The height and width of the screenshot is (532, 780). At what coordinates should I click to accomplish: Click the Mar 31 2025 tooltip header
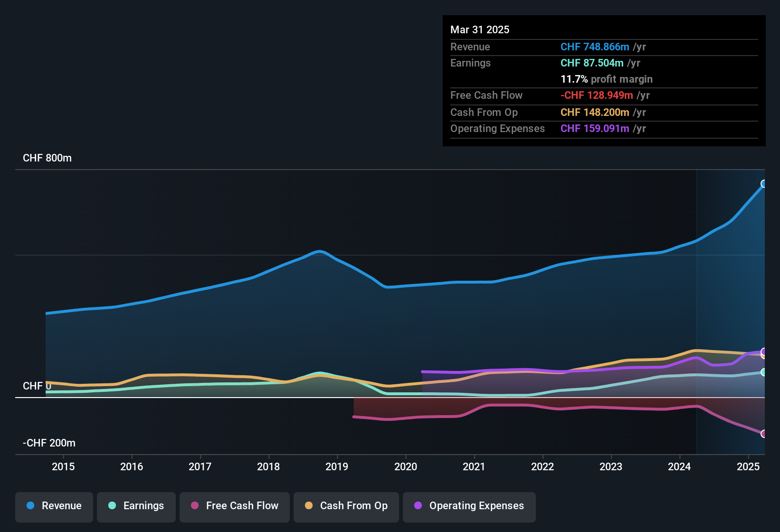[x=480, y=29]
